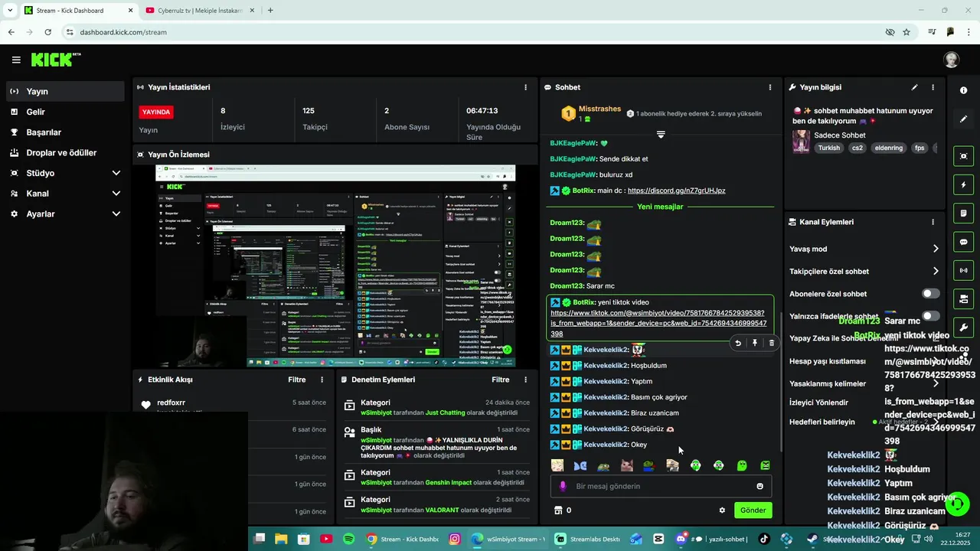Expand the Stüdyo sidebar section
The image size is (980, 551).
(116, 173)
